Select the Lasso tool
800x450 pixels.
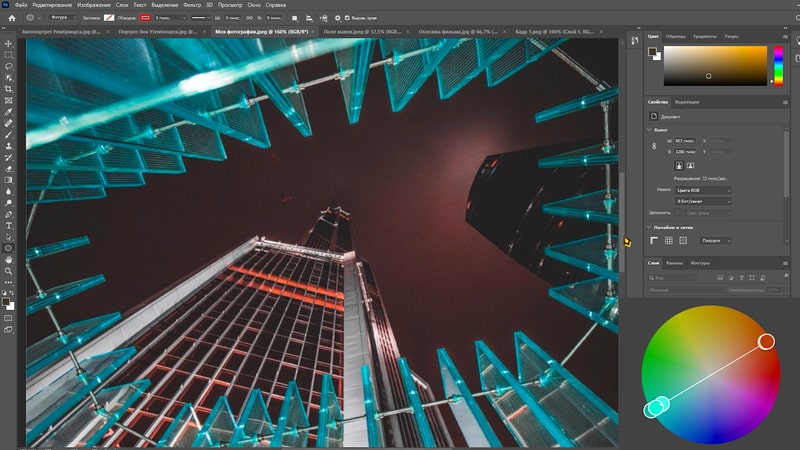click(9, 66)
